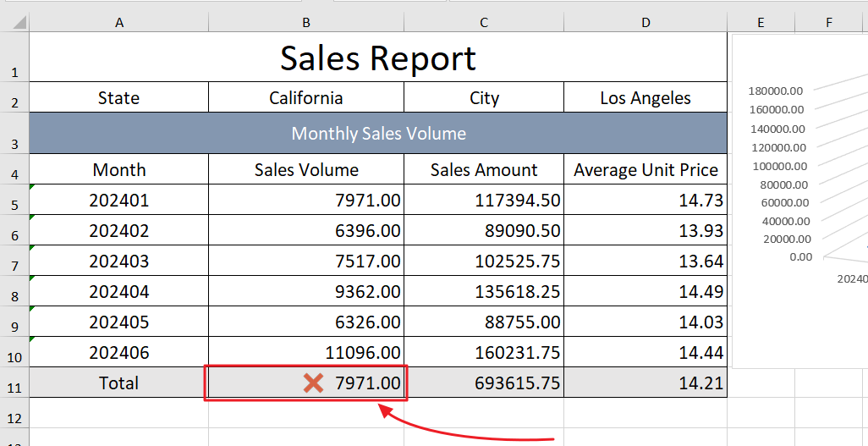This screenshot has height=446, width=868.
Task: Click cell containing 160231.75
Action: pos(484,352)
